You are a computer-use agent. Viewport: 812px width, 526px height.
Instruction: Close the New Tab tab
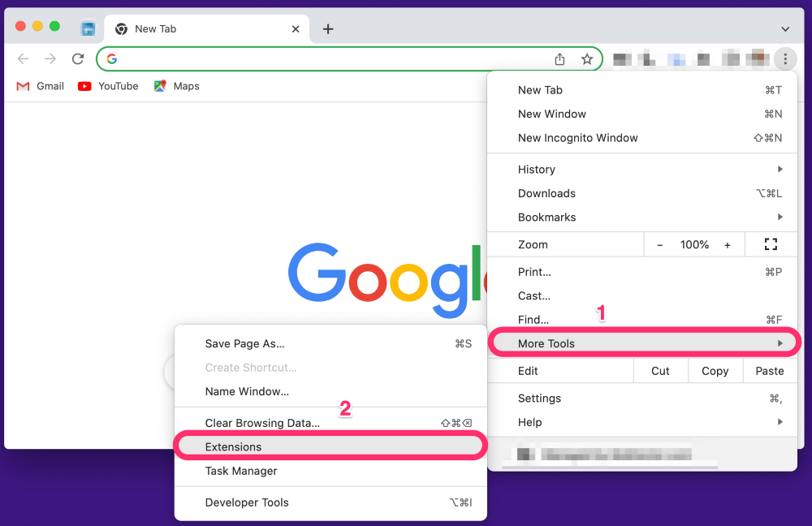pyautogui.click(x=296, y=29)
